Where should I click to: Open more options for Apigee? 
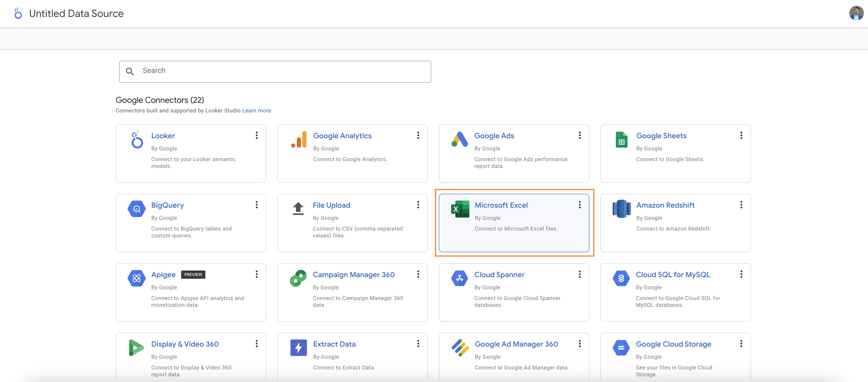click(257, 274)
